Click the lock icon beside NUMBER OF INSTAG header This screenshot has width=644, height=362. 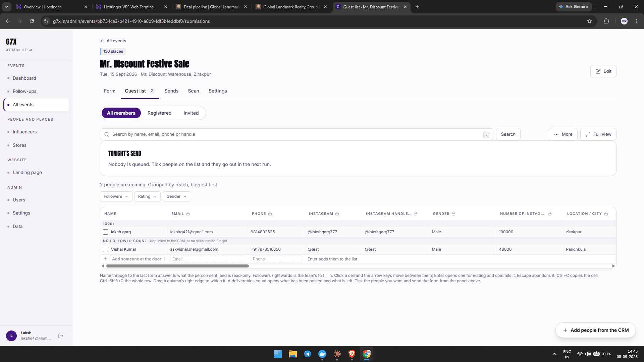click(x=550, y=214)
